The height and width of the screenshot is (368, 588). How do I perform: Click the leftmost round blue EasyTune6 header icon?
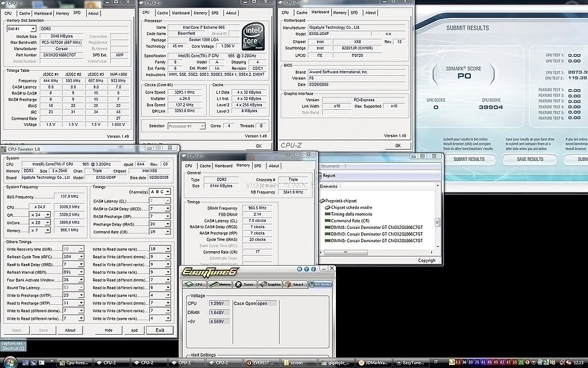[299, 269]
